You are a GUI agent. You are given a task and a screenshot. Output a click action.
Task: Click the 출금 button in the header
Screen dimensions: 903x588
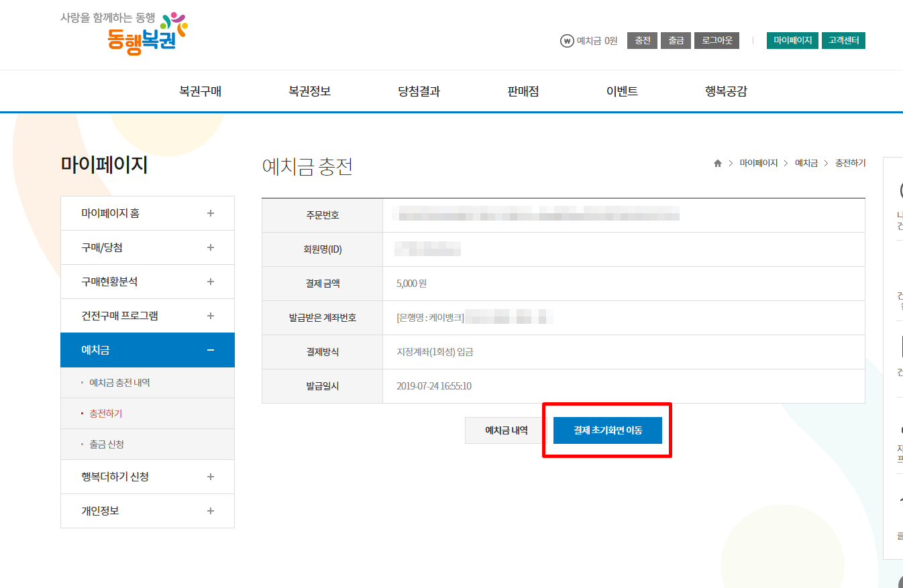point(676,41)
